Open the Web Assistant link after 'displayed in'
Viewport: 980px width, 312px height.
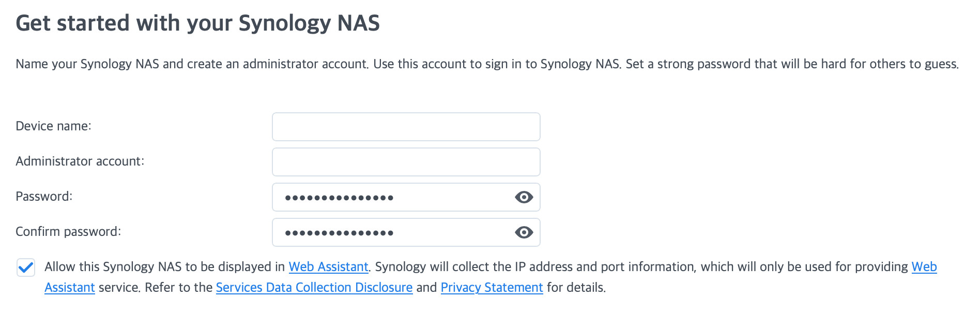tap(328, 267)
